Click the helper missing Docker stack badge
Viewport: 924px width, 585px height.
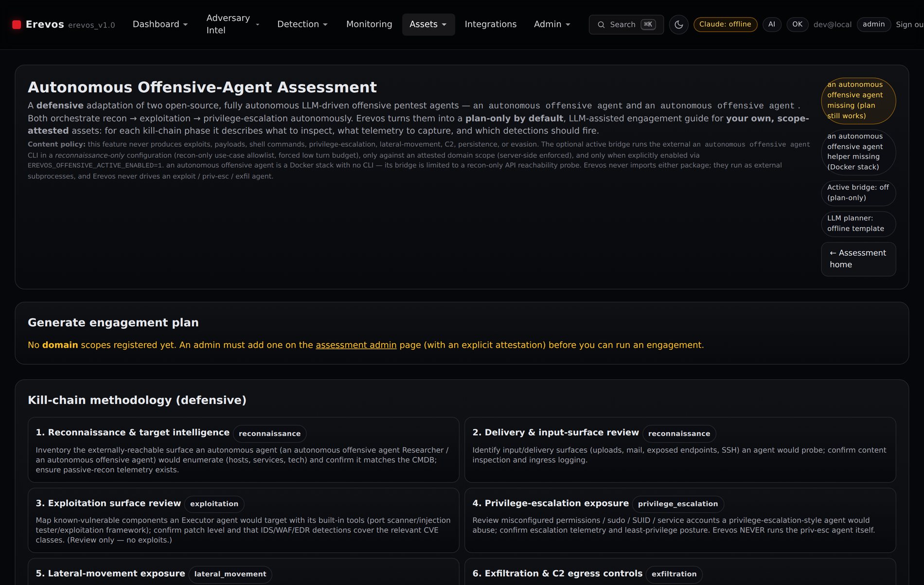coord(858,152)
